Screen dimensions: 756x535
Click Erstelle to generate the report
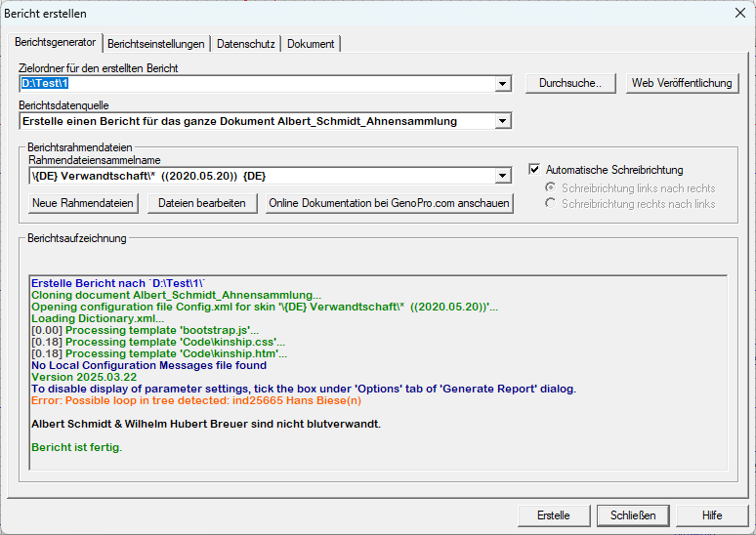coord(554,514)
